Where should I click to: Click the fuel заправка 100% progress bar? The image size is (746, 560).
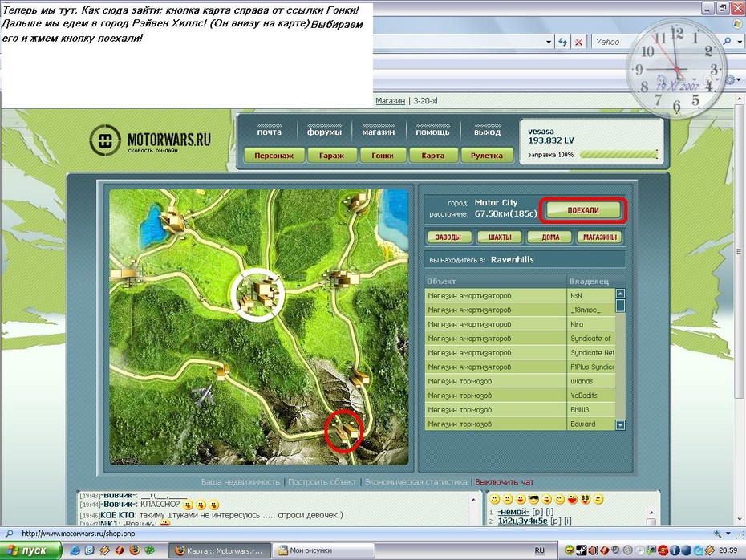618,154
